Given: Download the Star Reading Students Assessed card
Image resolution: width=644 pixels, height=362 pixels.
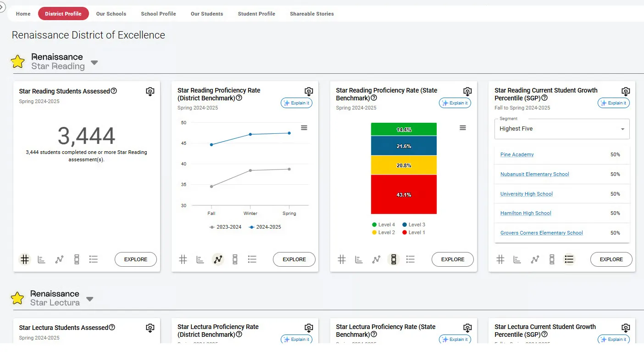Looking at the screenshot, I should [x=150, y=92].
